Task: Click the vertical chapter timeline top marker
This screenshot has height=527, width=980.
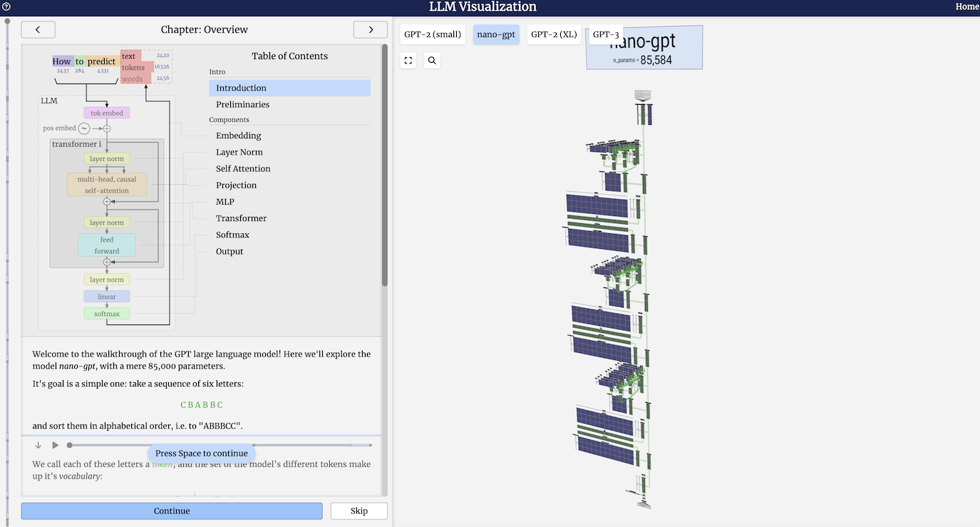Action: pyautogui.click(x=7, y=22)
